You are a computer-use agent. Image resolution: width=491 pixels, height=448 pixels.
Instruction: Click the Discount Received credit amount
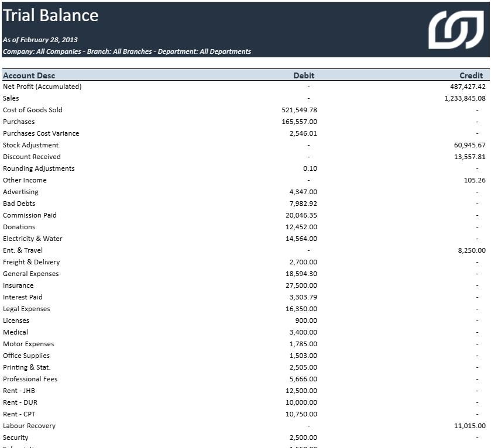(469, 157)
